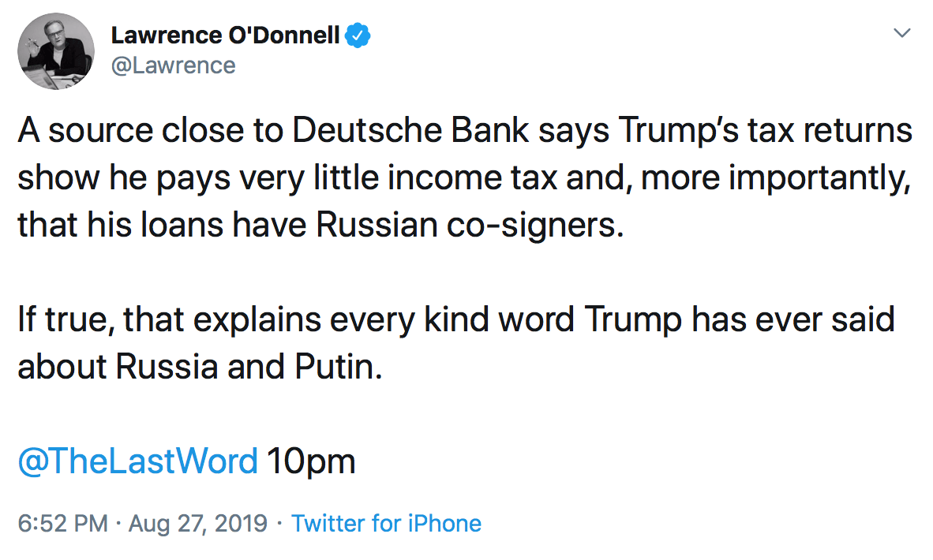Select the @Lawrence handle

click(173, 65)
